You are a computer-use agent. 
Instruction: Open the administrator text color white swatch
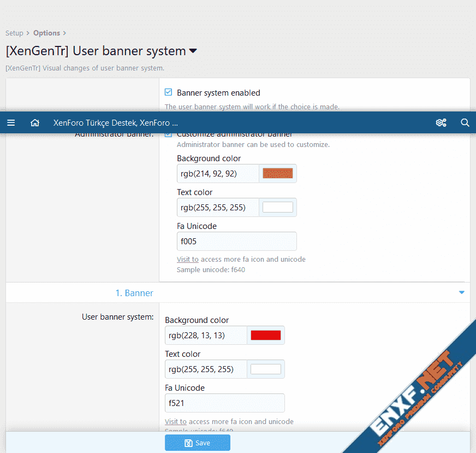point(278,208)
